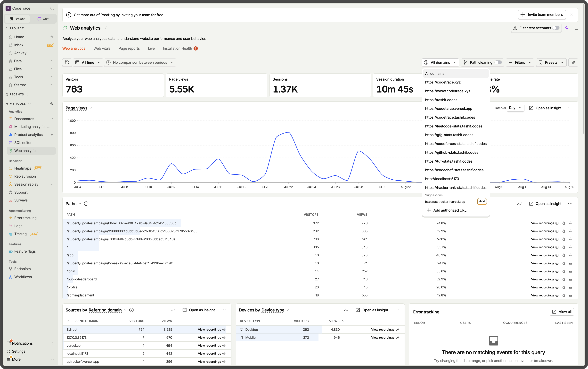
Task: Click the trend line icon in the Paths panel
Action: [520, 203]
